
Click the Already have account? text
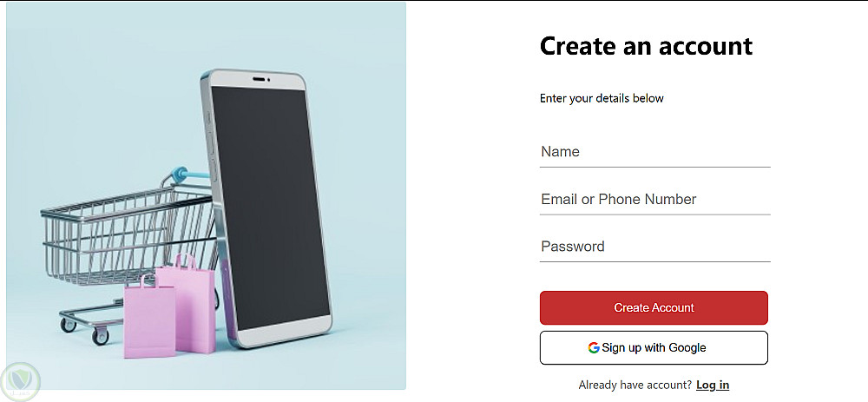click(x=635, y=385)
